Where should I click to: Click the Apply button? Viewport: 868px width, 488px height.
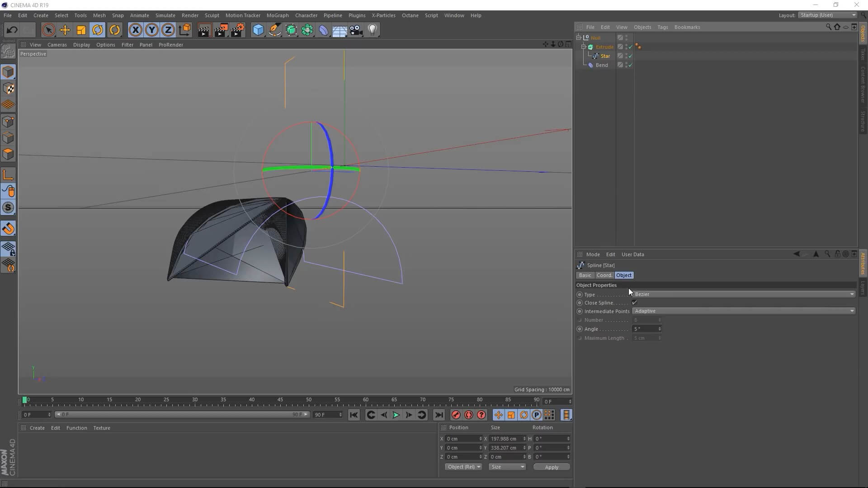click(x=552, y=467)
